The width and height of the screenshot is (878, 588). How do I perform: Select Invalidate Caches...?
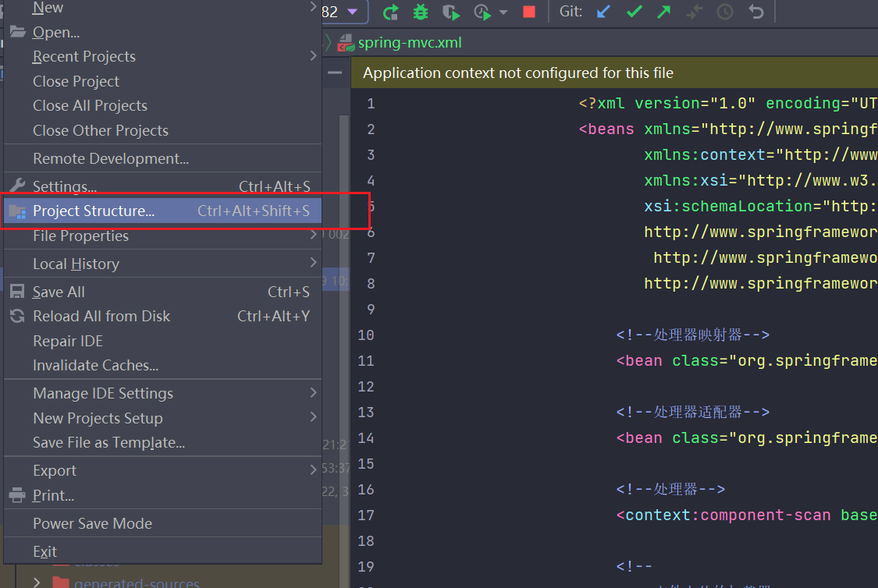pos(162,365)
